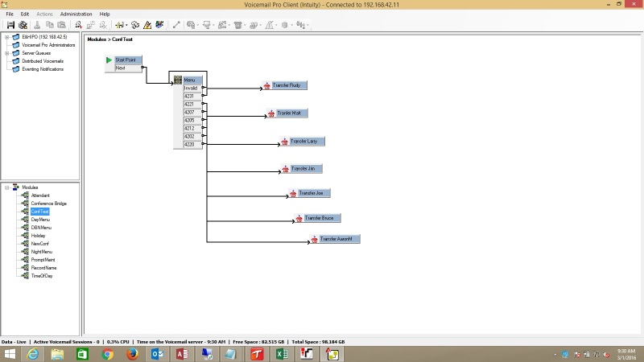This screenshot has width=644, height=362.
Task: Click the Menu action node header
Action: coord(192,80)
